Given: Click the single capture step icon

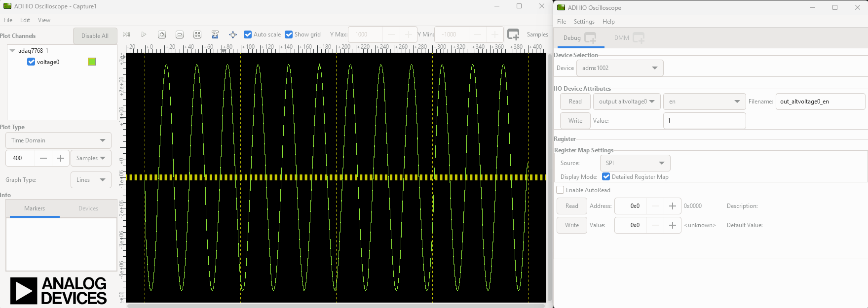Looking at the screenshot, I should tap(126, 34).
